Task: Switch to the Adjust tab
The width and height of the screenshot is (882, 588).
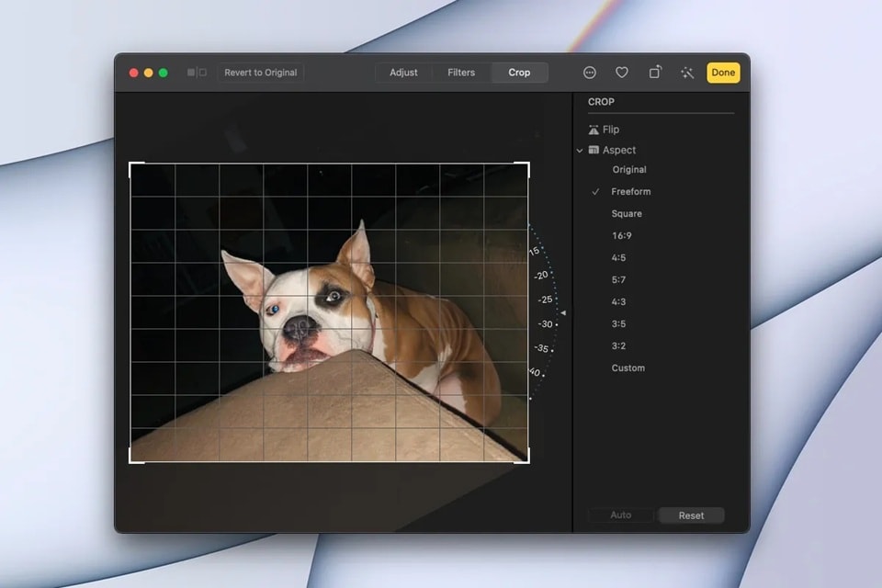Action: click(x=403, y=73)
